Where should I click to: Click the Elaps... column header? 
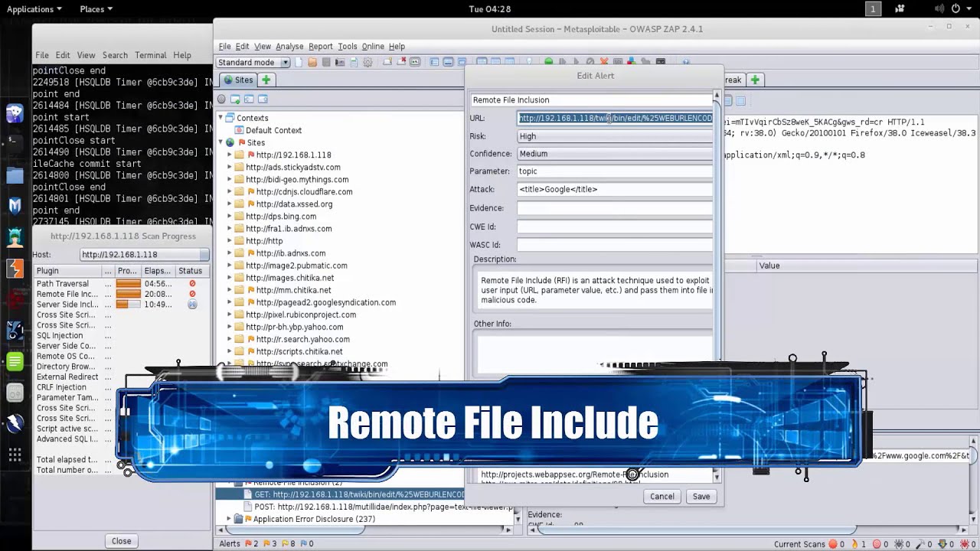click(x=157, y=271)
